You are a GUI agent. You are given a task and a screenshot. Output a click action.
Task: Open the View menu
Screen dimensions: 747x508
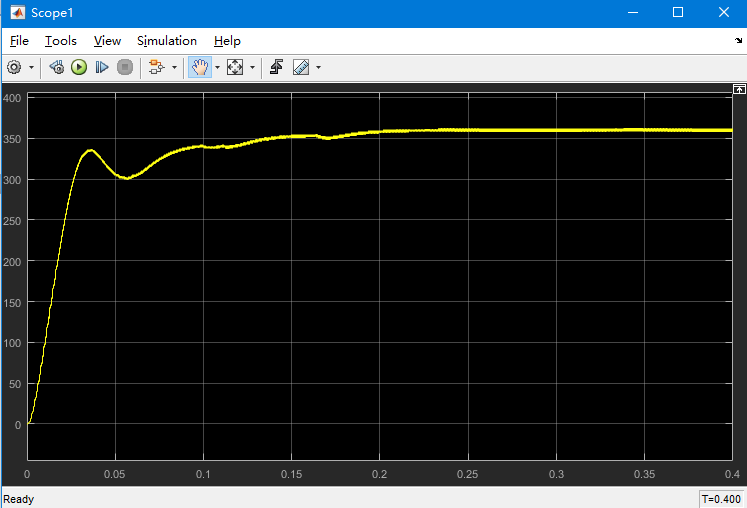(x=107, y=41)
